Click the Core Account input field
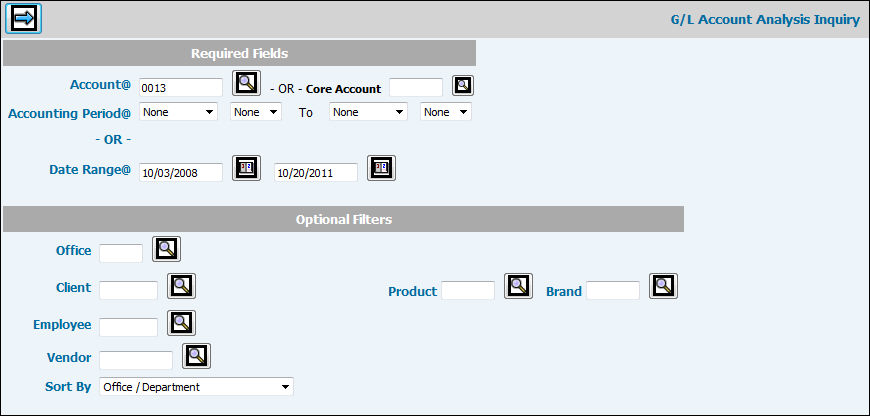This screenshot has width=870, height=416. pyautogui.click(x=415, y=88)
